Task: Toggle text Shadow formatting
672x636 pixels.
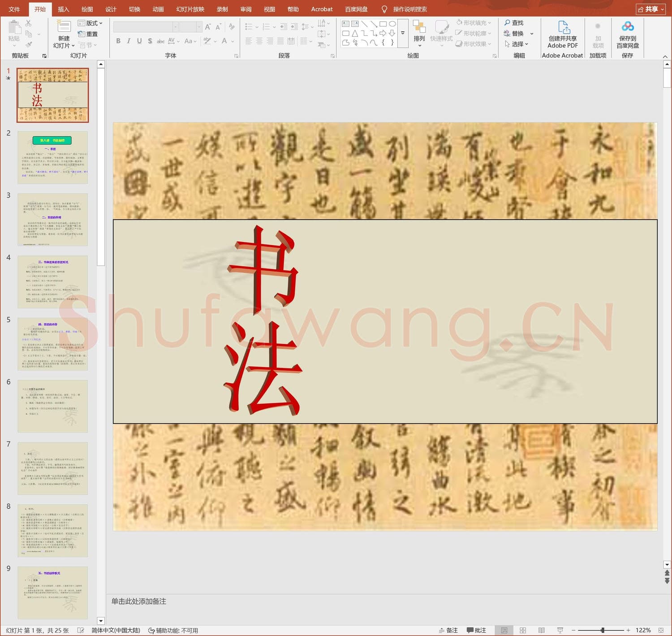Action: (150, 41)
